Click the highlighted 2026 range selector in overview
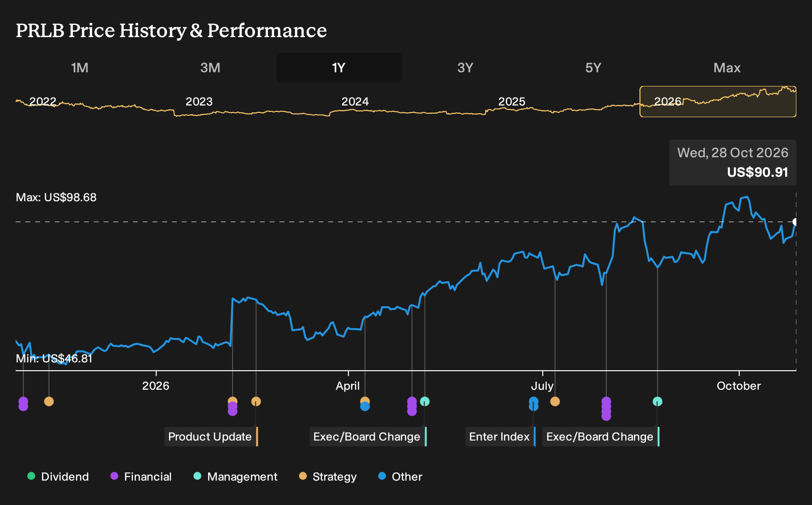812x505 pixels. (x=718, y=102)
